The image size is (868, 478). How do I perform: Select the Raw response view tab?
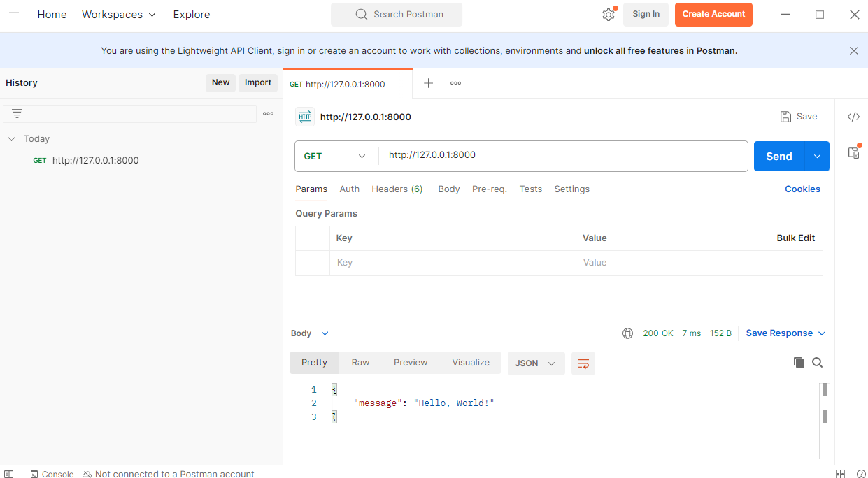(360, 363)
